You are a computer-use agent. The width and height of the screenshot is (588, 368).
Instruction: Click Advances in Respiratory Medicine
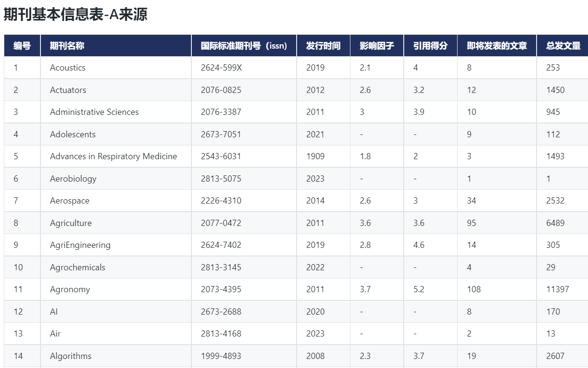tap(113, 156)
